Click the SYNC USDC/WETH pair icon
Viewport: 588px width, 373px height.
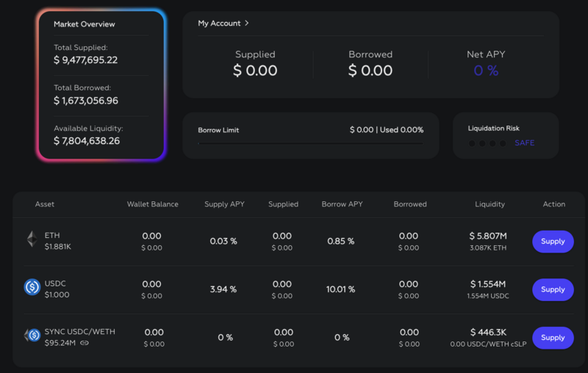pyautogui.click(x=32, y=335)
